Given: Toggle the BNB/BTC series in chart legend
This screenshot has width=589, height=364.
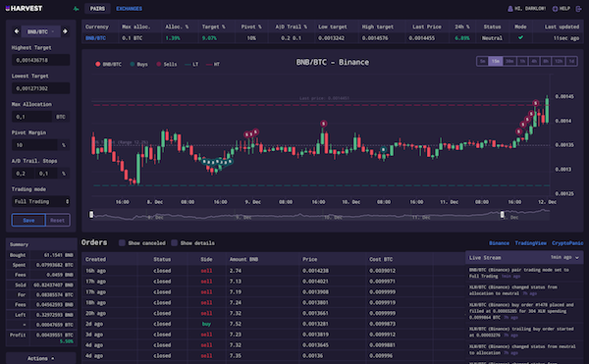Looking at the screenshot, I should point(108,64).
